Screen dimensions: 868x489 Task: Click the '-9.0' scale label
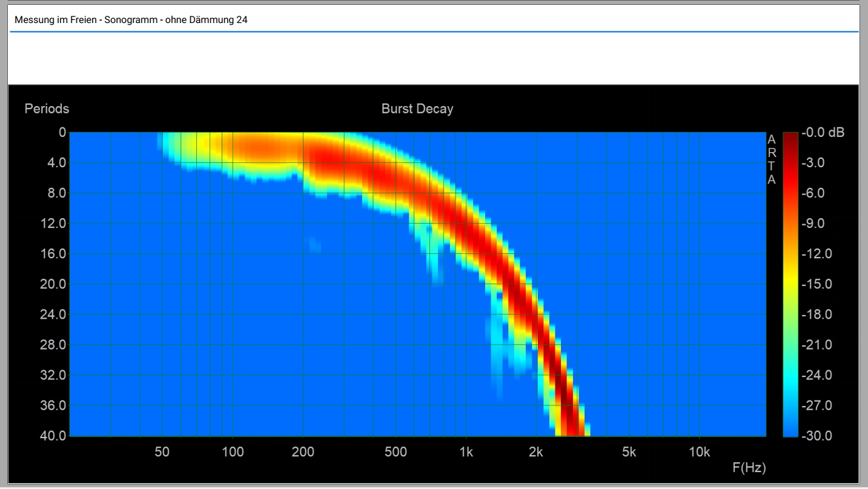click(x=813, y=224)
